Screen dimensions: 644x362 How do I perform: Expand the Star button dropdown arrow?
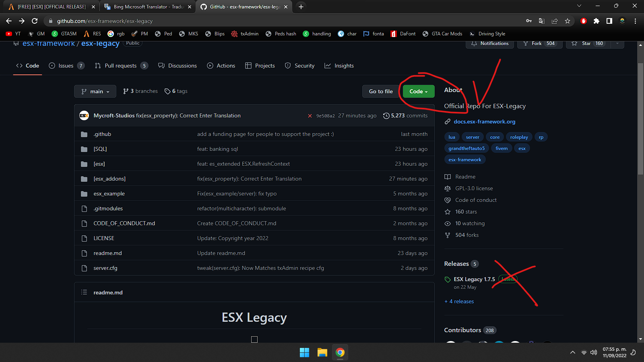tap(617, 43)
